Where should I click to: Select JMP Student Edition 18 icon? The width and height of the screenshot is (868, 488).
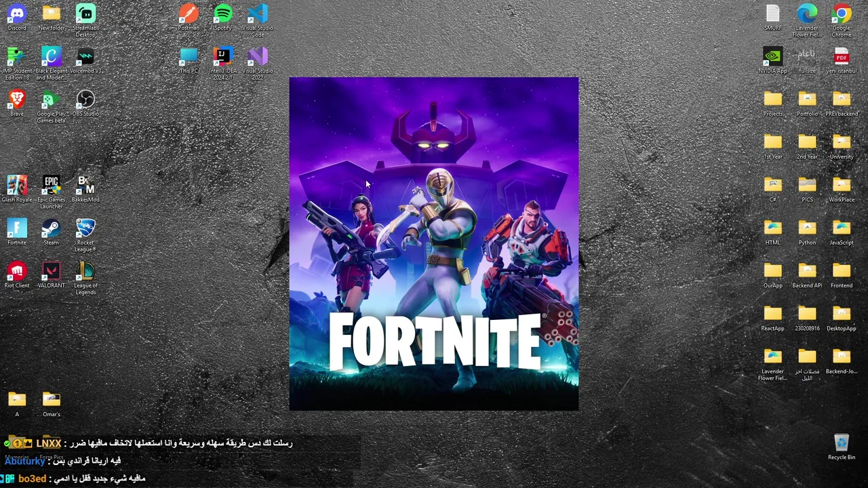(17, 64)
